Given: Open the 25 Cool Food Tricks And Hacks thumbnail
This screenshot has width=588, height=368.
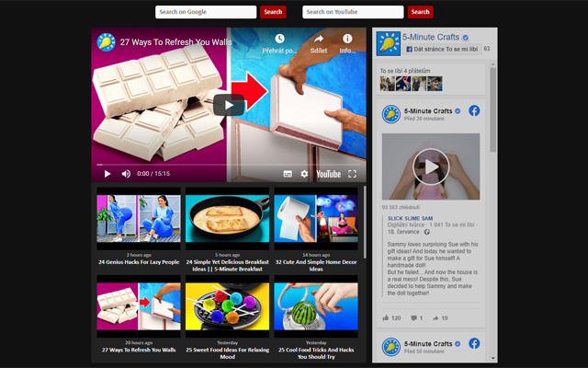Looking at the screenshot, I should [x=316, y=306].
